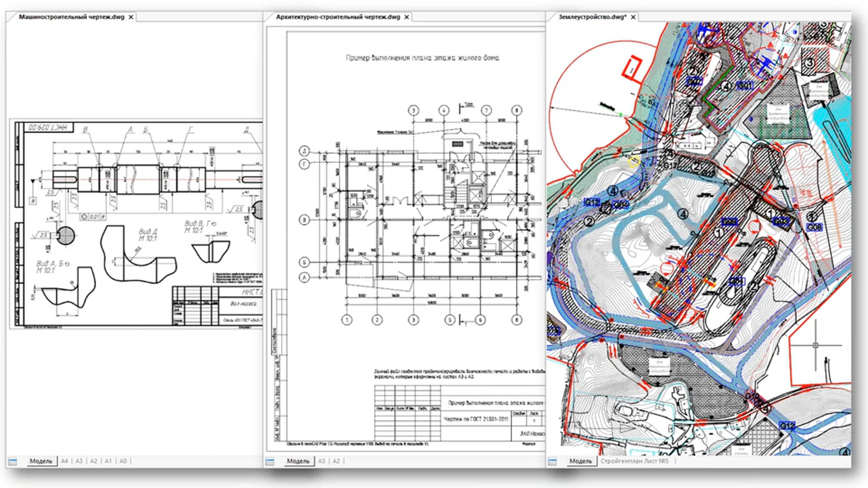Open the Стройгенплан Лист №5 layout tab
The image size is (868, 488).
[635, 461]
